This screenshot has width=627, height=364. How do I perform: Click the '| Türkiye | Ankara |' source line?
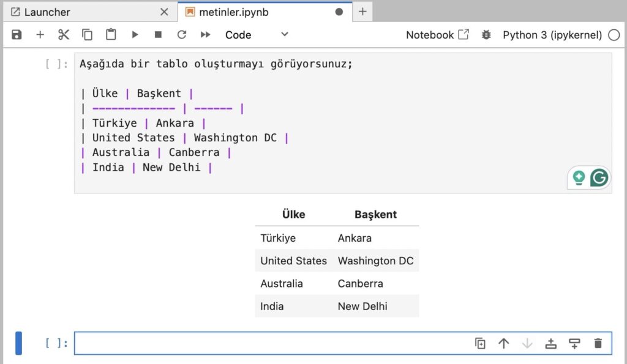pos(143,123)
